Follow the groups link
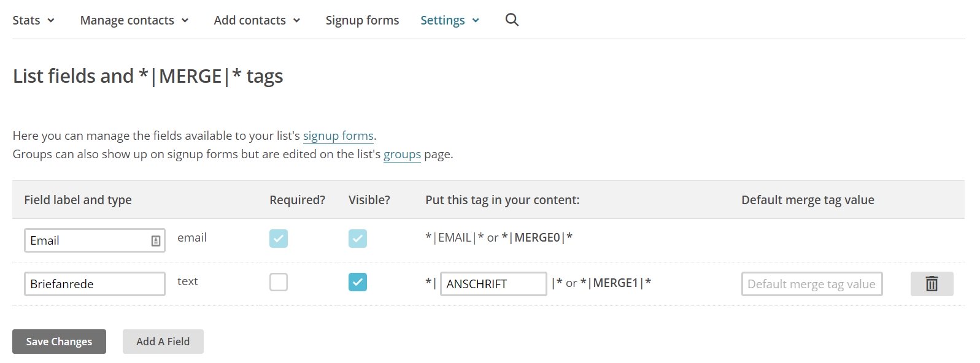 [402, 154]
